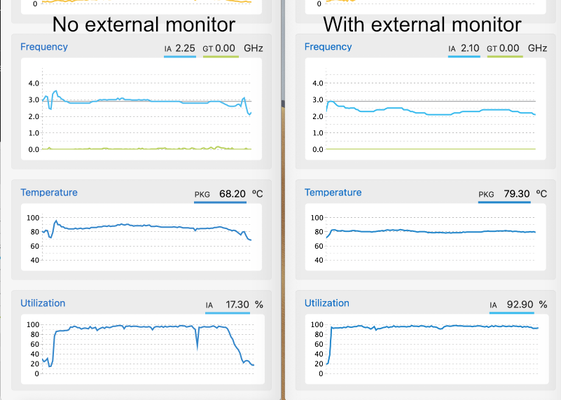Click the PKG 68.20 temperature readout
Image resolution: width=561 pixels, height=400 pixels.
[x=220, y=194]
